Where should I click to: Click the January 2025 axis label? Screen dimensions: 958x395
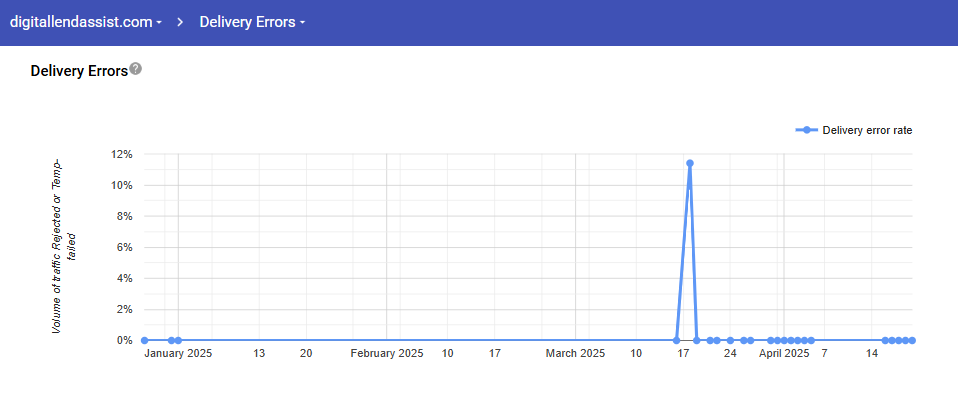[178, 353]
